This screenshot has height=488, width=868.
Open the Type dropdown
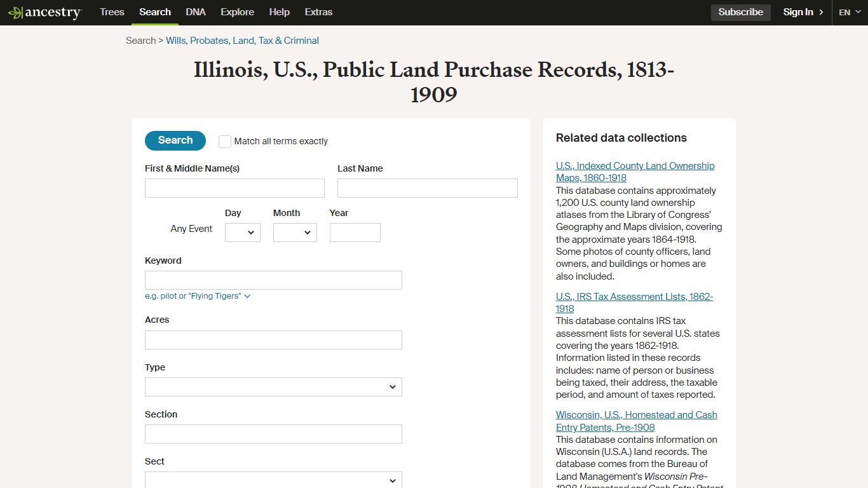pos(273,387)
